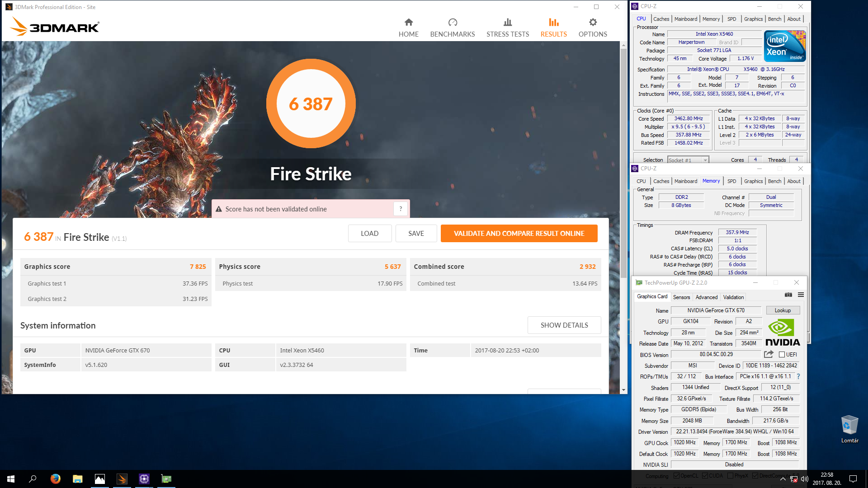
Task: Select the CPU tab in lower CPU-Z window
Action: click(641, 181)
